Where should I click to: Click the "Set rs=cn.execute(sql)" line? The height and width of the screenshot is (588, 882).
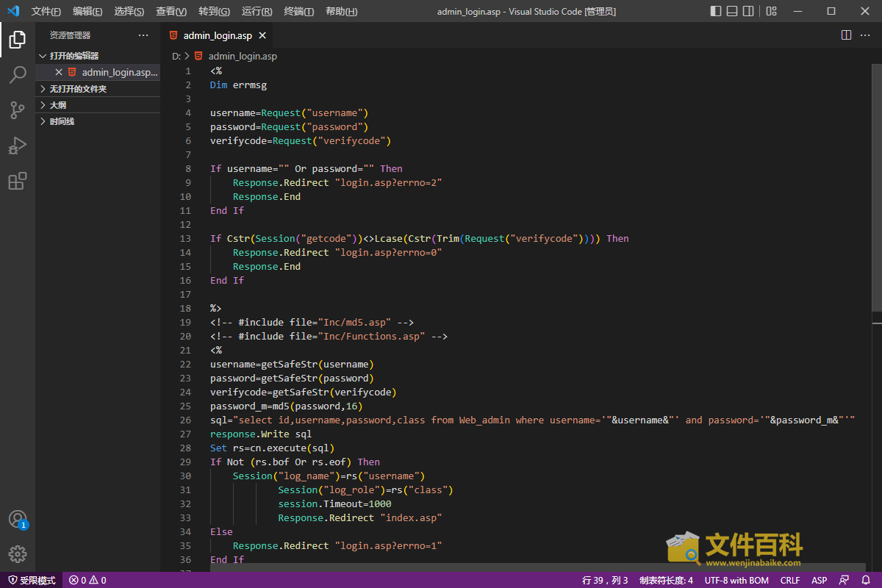point(273,448)
